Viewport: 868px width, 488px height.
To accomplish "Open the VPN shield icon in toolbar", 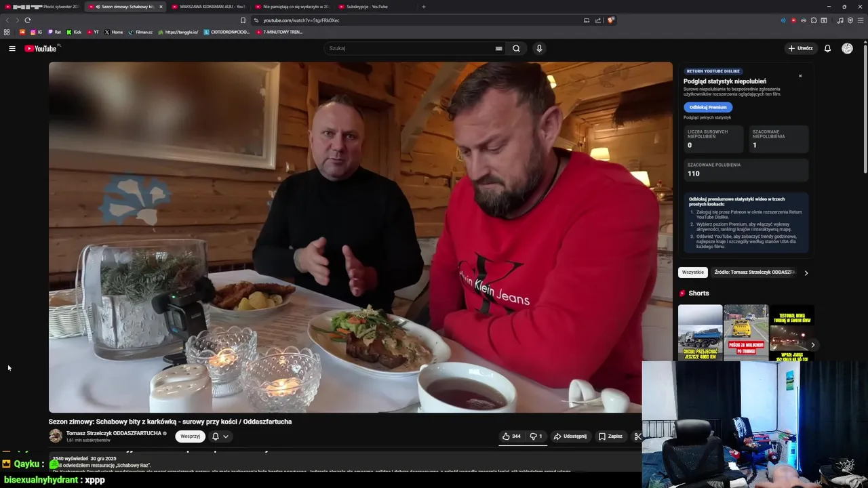I will [850, 20].
